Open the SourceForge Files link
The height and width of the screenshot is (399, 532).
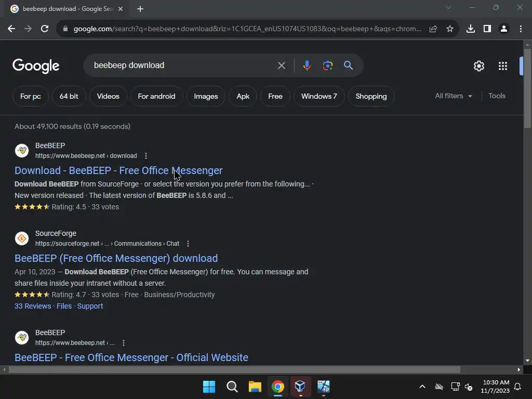click(64, 306)
